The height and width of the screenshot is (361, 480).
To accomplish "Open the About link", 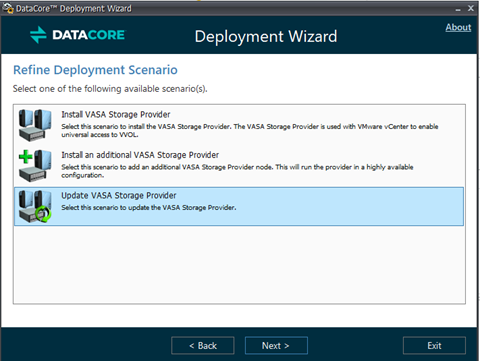I will pos(458,27).
